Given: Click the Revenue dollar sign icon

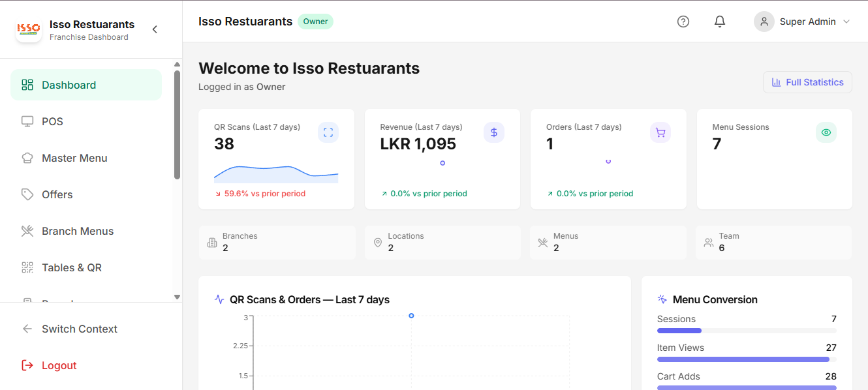Looking at the screenshot, I should 494,132.
